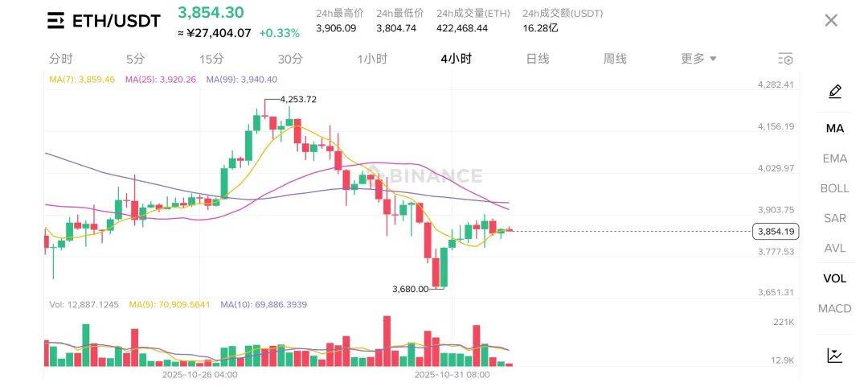
Task: Click the ETH/USDT pair name
Action: (x=117, y=21)
